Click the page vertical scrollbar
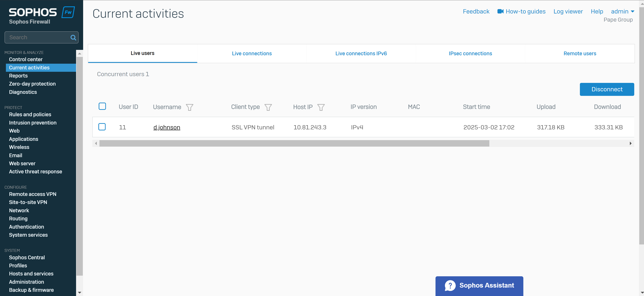Screen dimensions: 644x296 point(641,126)
